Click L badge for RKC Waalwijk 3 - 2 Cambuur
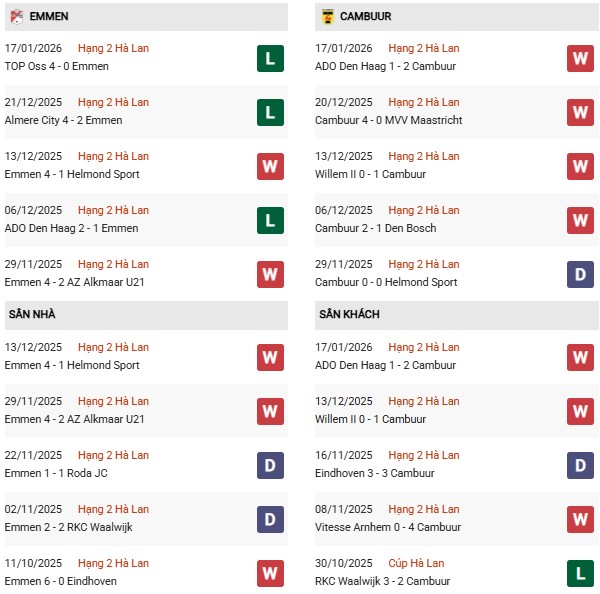The width and height of the screenshot is (600, 594). tap(580, 572)
